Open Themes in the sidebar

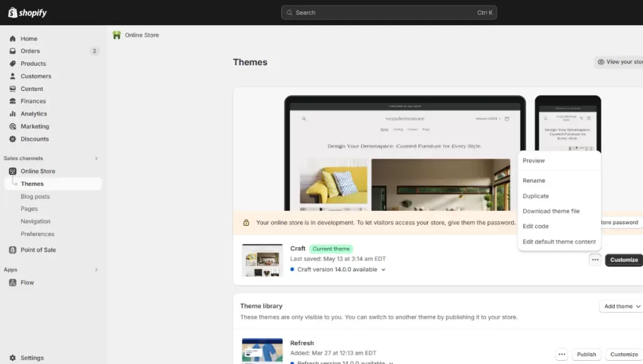(x=53, y=184)
